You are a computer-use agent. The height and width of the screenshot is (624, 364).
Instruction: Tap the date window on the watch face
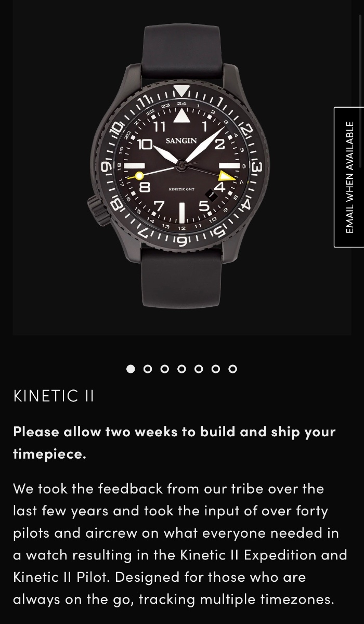coord(212,193)
